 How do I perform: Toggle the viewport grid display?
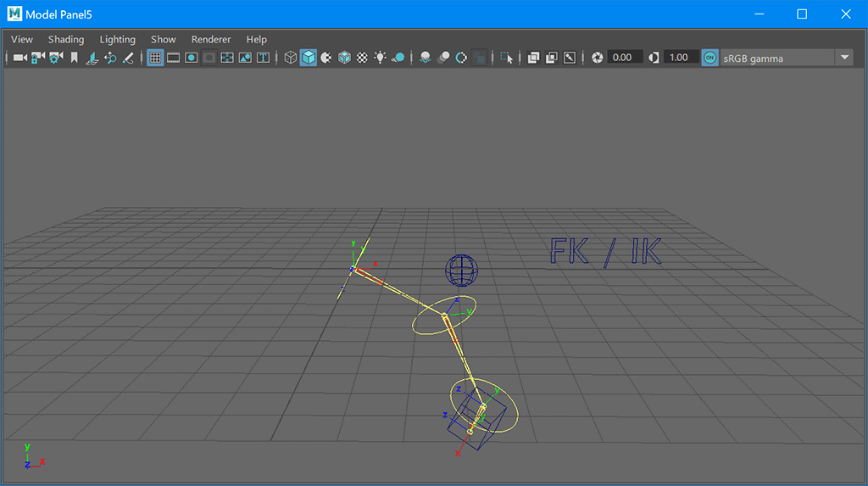click(155, 58)
